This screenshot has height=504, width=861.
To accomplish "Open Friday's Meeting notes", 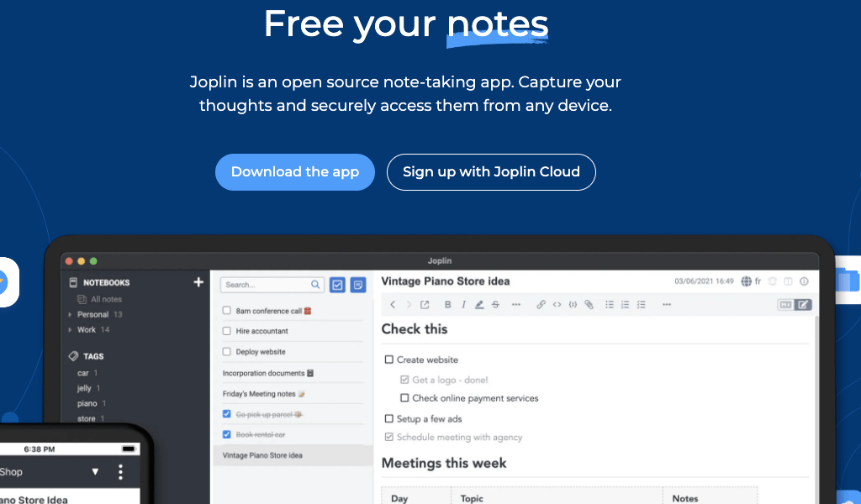I will 263,394.
